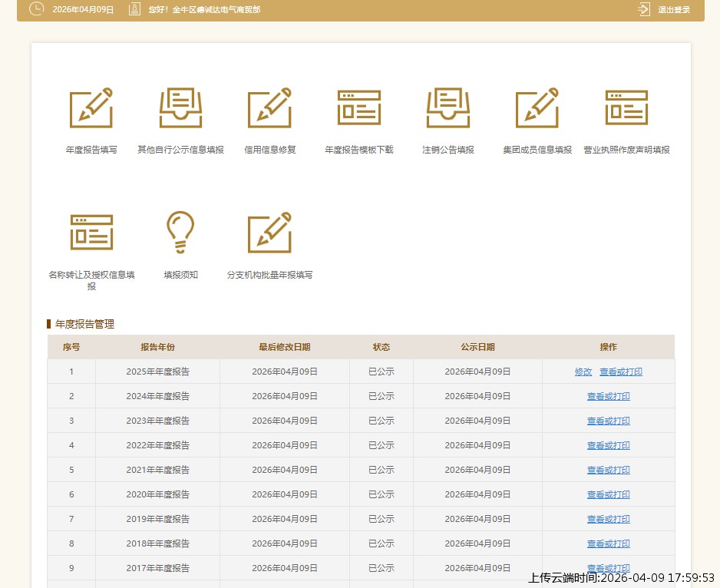
Task: Click the 退出登录 logout icon
Action: 644,9
